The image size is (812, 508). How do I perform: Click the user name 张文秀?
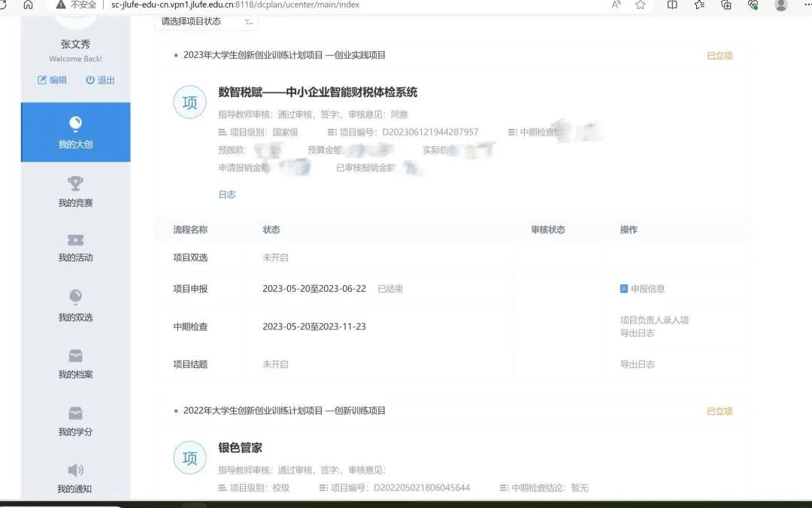click(x=76, y=44)
